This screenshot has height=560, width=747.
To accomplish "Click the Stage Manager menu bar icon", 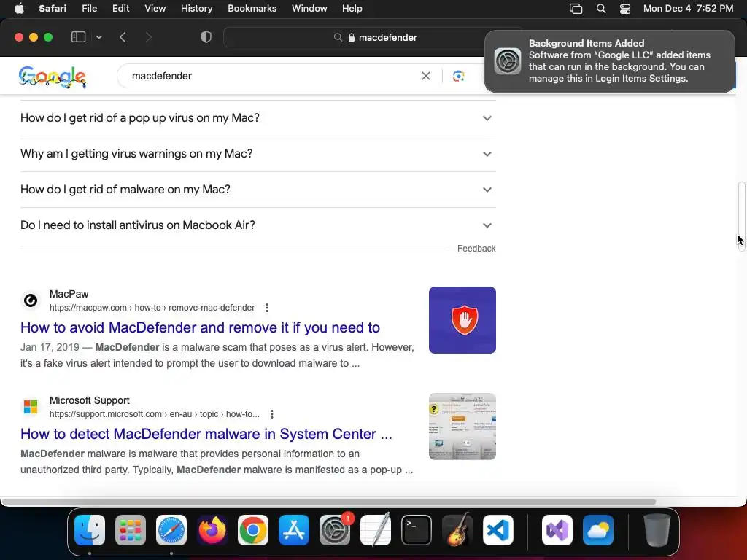I will pyautogui.click(x=576, y=9).
